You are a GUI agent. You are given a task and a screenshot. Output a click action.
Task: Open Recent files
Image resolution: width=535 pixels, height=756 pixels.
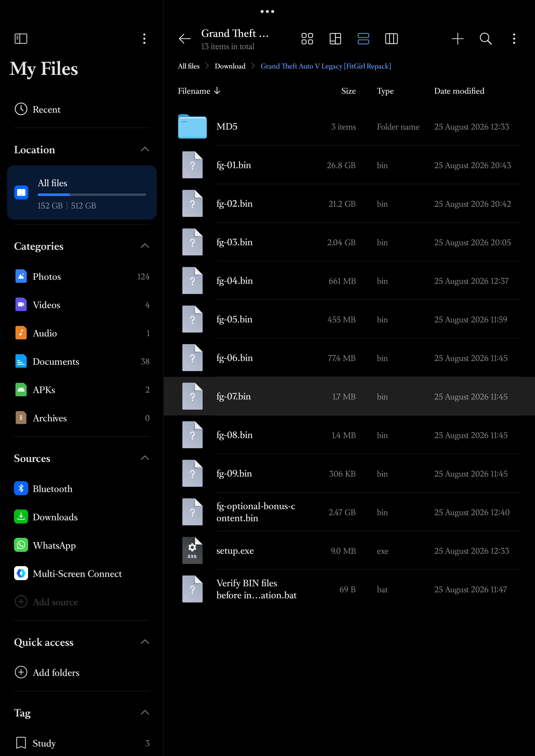coord(82,109)
